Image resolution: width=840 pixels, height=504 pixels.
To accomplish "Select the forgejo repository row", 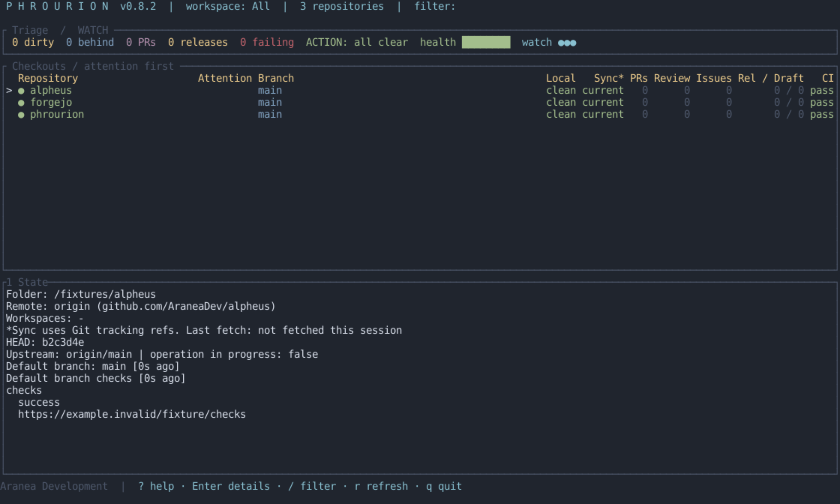I will (419, 102).
